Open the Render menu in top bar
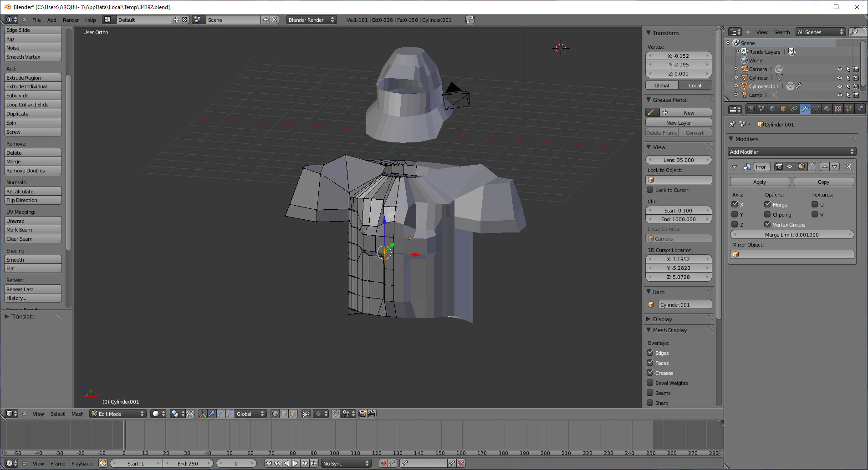The width and height of the screenshot is (868, 470). [x=71, y=20]
